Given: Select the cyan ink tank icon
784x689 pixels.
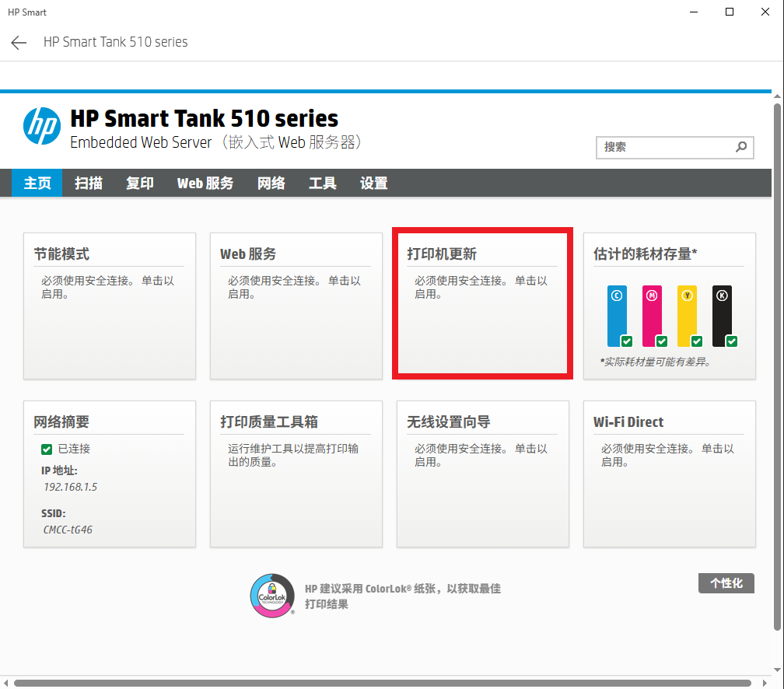Looking at the screenshot, I should pyautogui.click(x=617, y=316).
